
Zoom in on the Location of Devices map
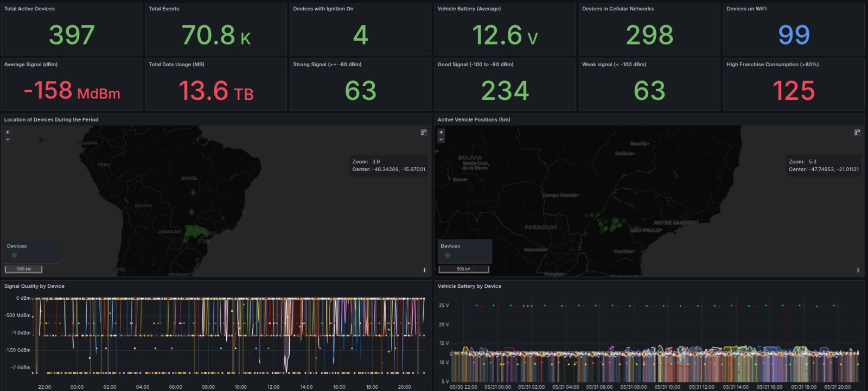tap(8, 132)
